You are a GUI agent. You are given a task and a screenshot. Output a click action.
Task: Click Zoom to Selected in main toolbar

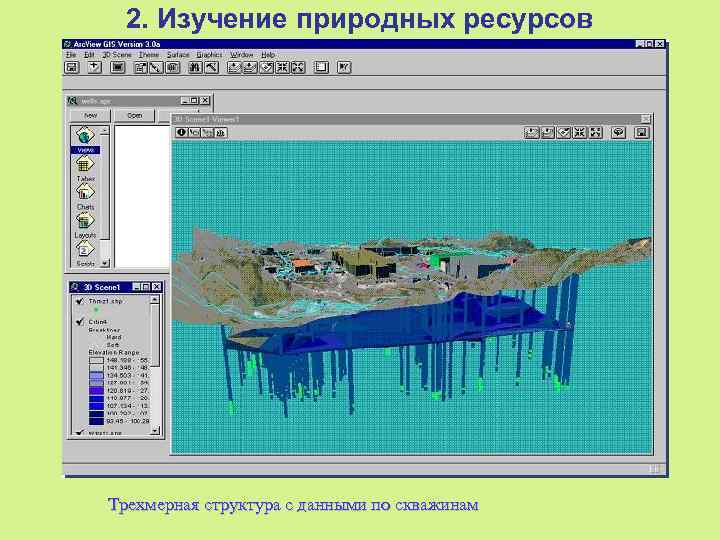point(266,68)
